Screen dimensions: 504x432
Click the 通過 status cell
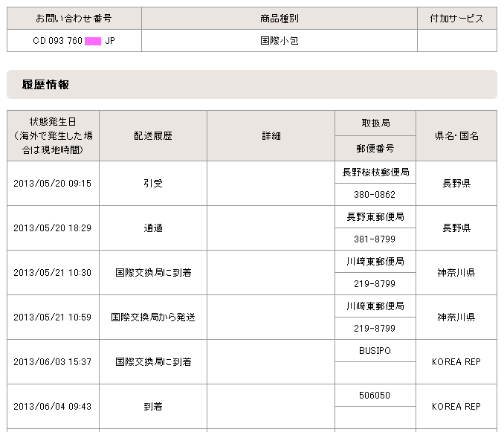click(153, 228)
